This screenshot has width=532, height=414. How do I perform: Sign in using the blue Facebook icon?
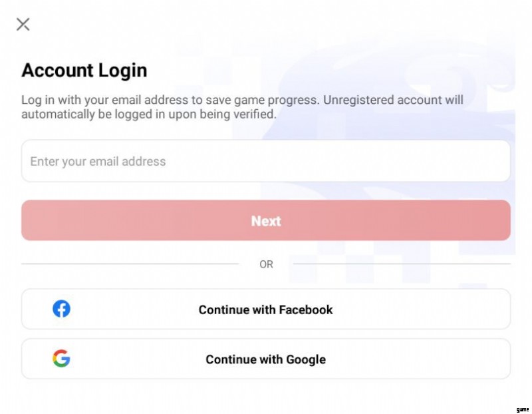[x=61, y=309]
